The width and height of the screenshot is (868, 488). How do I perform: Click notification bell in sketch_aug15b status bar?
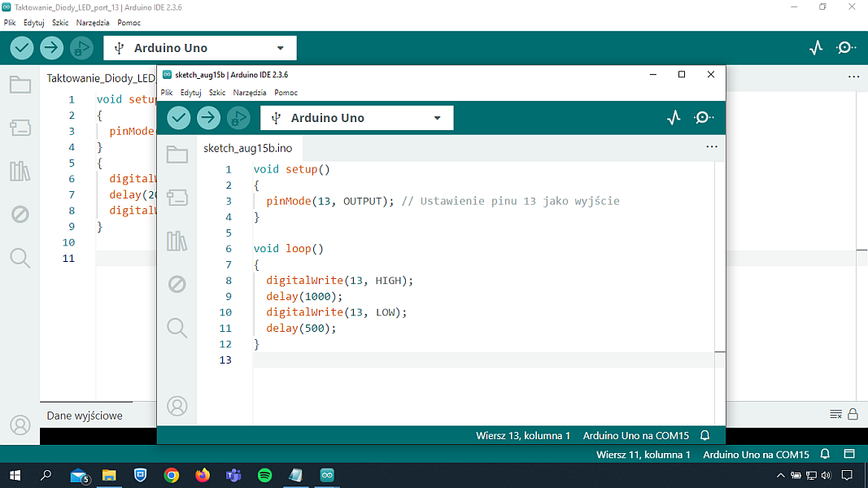tap(704, 435)
